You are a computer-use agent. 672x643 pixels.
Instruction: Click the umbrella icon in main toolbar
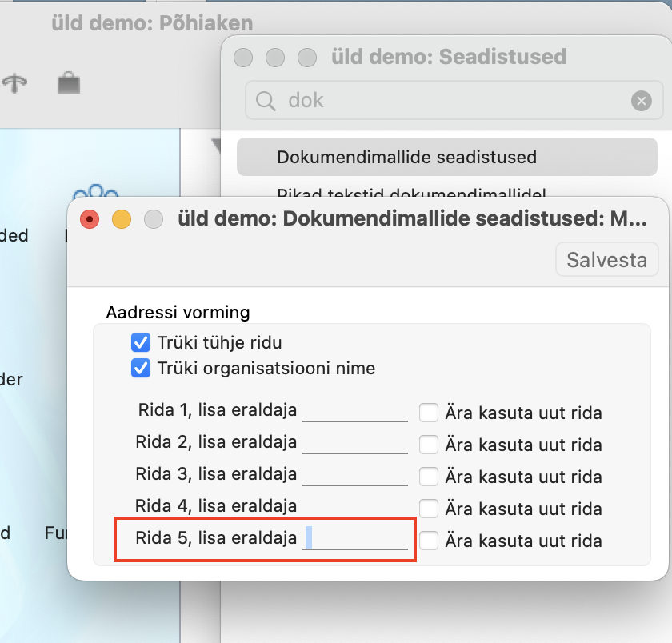pyautogui.click(x=14, y=83)
